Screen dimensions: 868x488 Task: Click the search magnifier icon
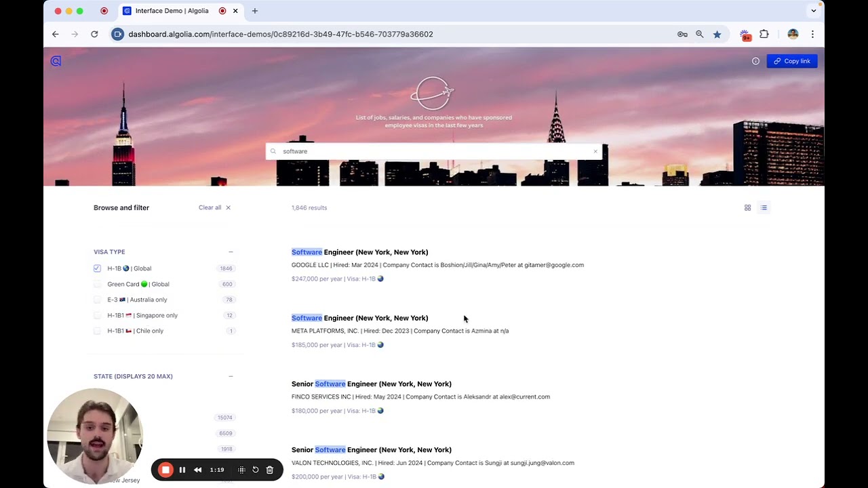pos(273,151)
